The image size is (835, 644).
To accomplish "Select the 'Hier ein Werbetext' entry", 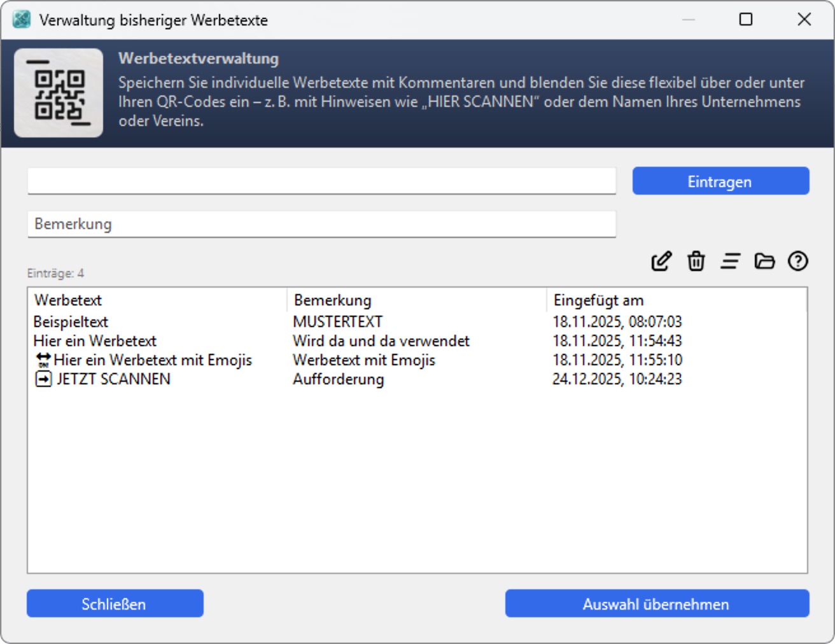I will 95,341.
